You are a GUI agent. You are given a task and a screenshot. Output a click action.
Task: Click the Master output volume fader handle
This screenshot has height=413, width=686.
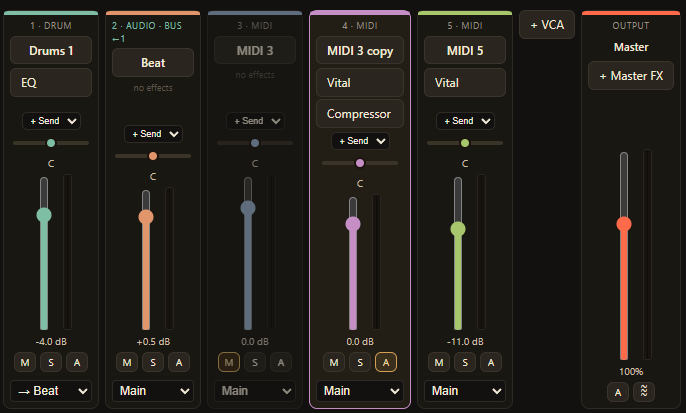point(623,224)
